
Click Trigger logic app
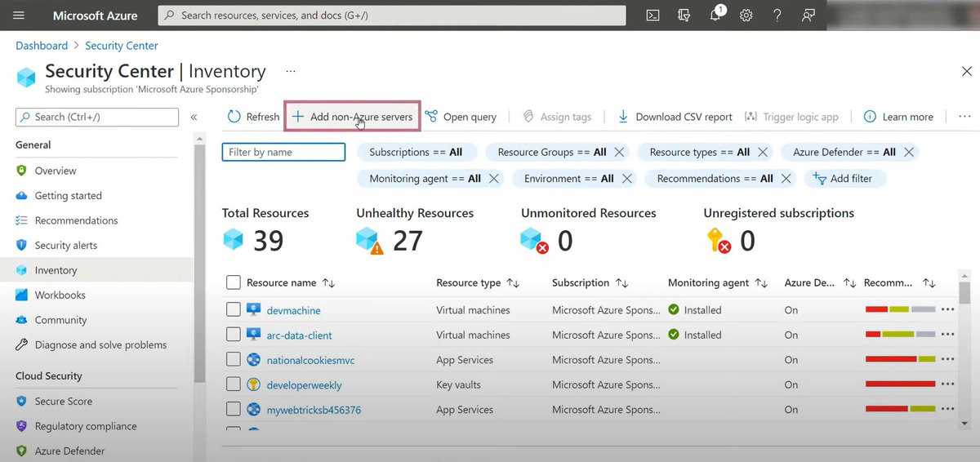click(791, 117)
